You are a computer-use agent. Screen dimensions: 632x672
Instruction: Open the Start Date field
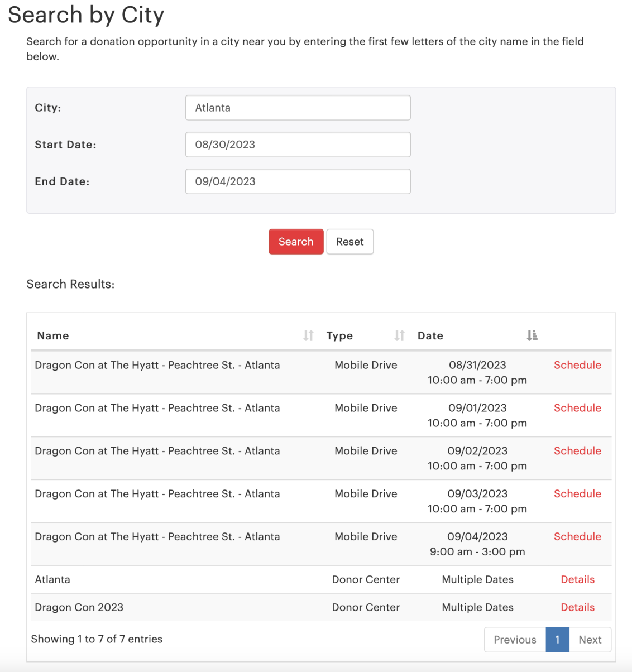coord(298,145)
